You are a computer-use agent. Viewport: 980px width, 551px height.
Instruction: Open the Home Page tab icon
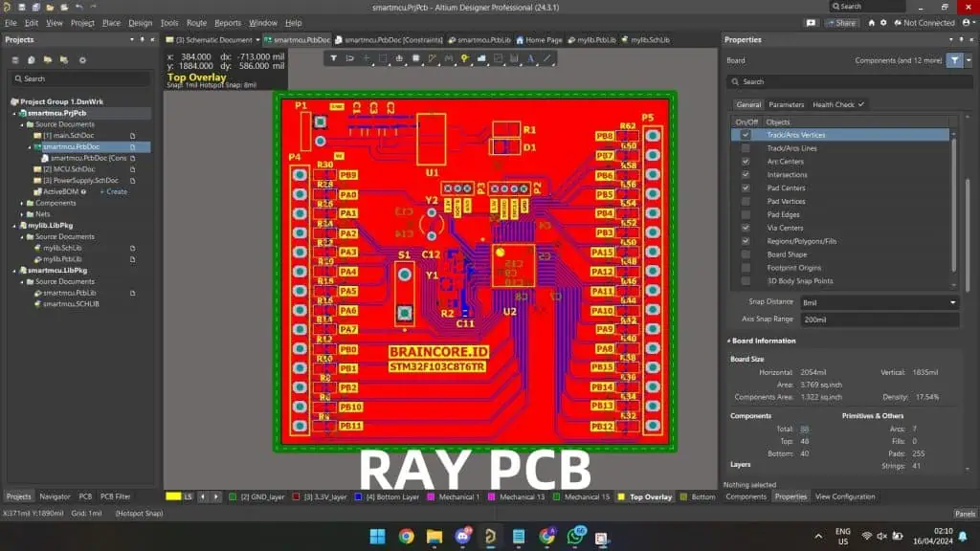520,40
